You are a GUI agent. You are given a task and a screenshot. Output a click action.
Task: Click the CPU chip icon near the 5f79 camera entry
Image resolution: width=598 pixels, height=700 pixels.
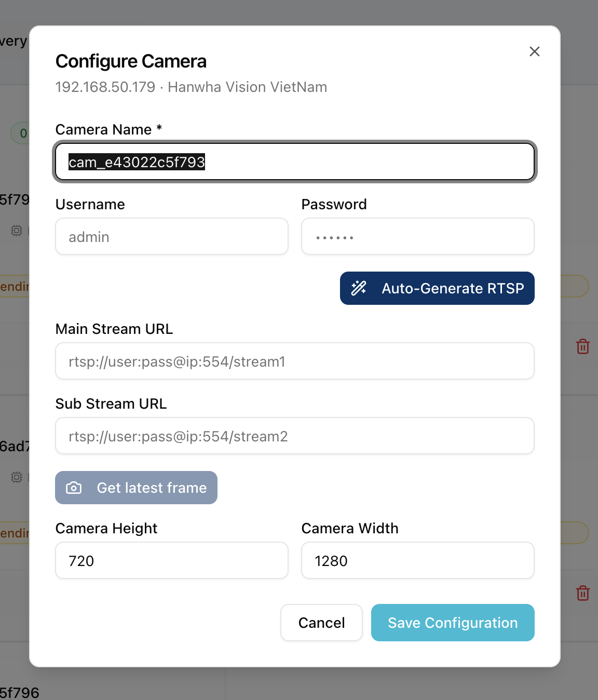pos(15,231)
